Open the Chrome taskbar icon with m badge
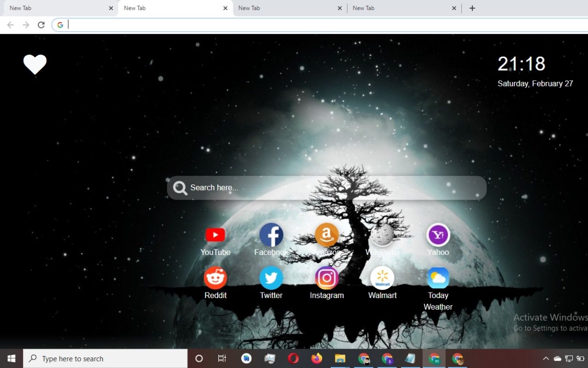 [434, 358]
